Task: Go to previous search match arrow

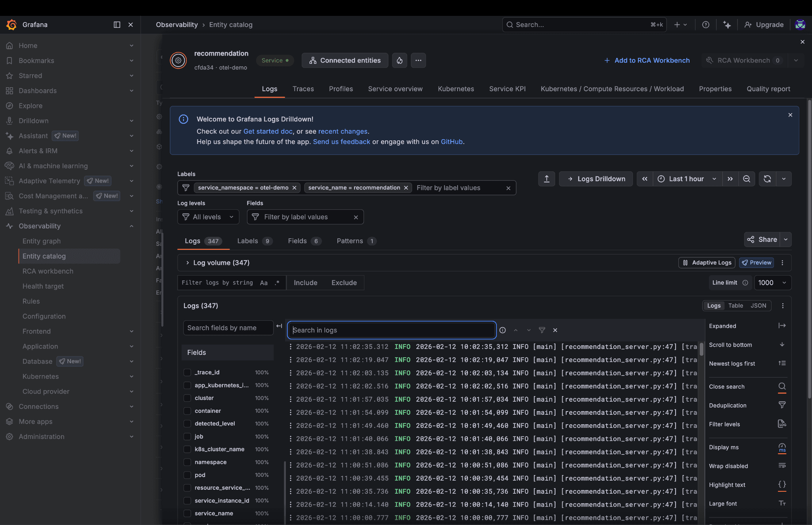Action: (515, 330)
